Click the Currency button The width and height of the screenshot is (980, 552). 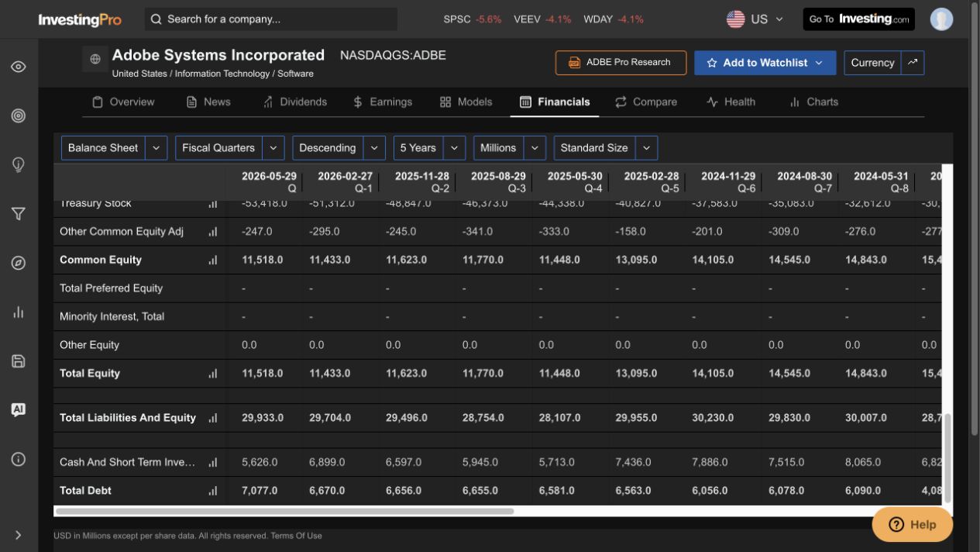tap(872, 63)
